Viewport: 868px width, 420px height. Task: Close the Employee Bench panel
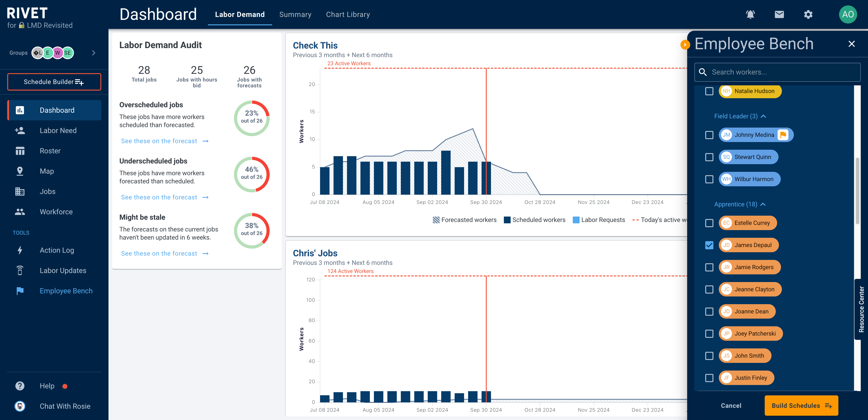[x=851, y=44]
